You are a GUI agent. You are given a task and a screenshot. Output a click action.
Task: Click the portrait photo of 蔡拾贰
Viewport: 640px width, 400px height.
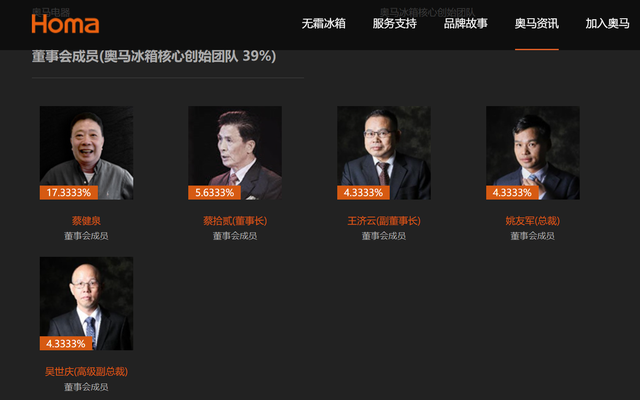[x=235, y=153]
